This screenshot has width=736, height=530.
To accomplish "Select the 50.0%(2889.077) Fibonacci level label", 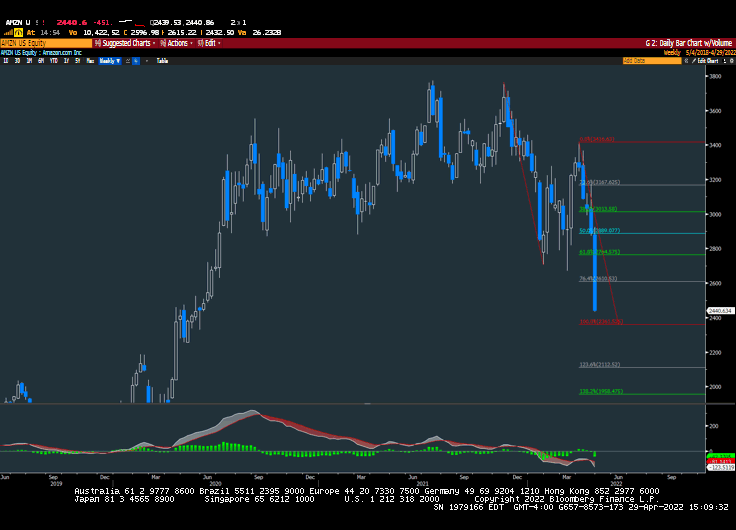I will pyautogui.click(x=599, y=230).
